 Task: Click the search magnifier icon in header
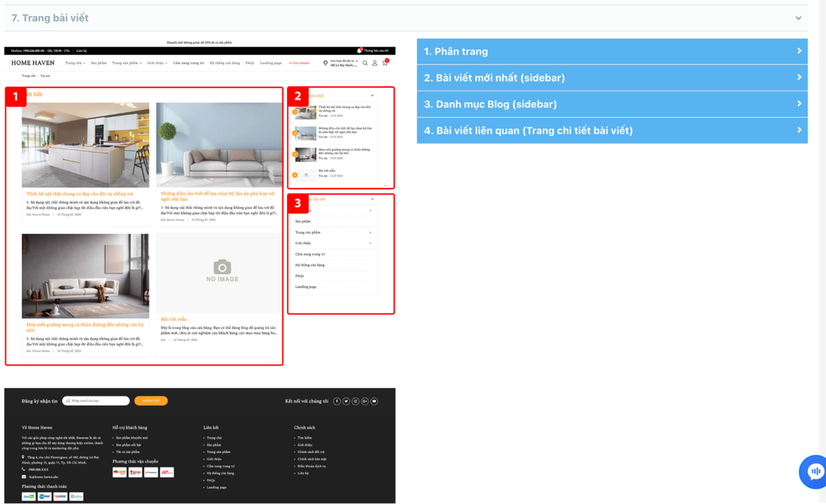click(x=365, y=63)
